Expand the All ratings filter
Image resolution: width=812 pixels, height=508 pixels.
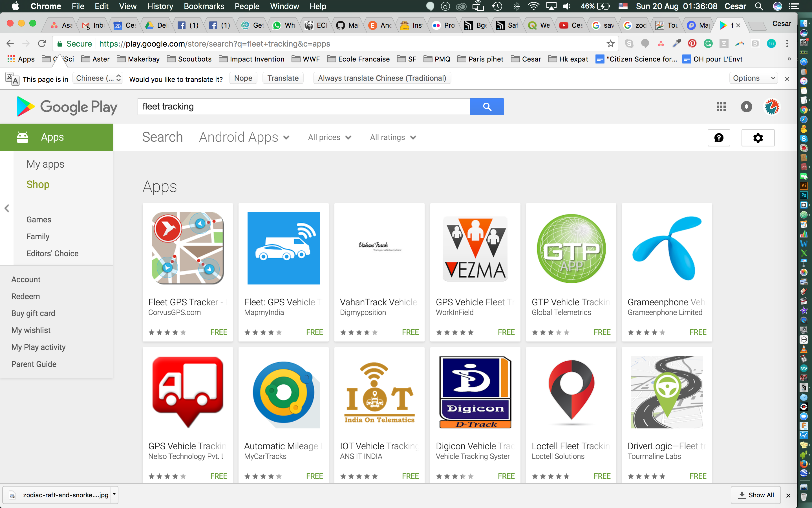point(393,137)
